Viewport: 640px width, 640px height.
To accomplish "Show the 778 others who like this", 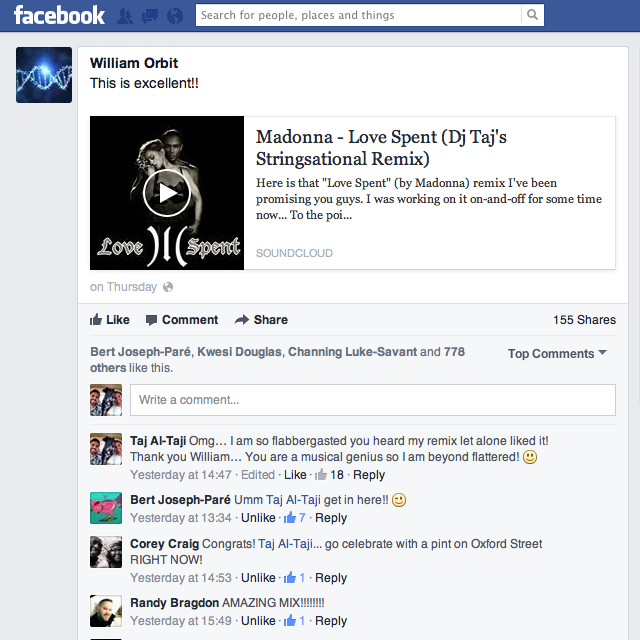I will pos(454,352).
